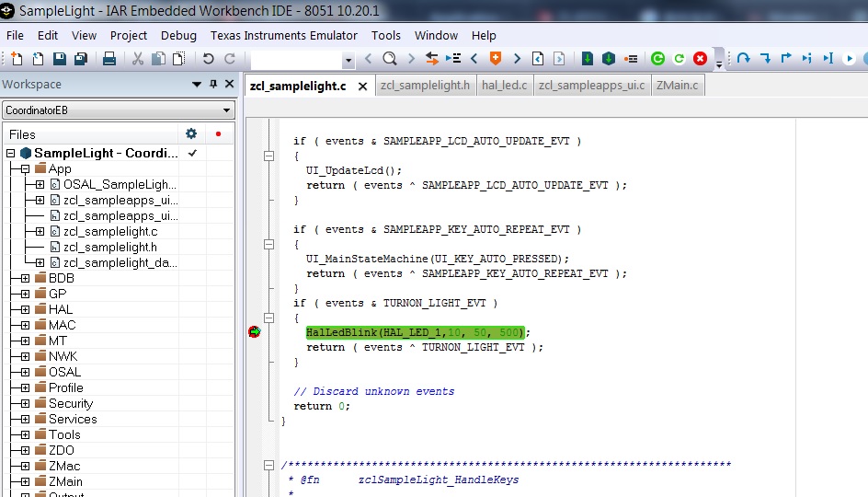Collapse the SampleLight project node

click(10, 153)
